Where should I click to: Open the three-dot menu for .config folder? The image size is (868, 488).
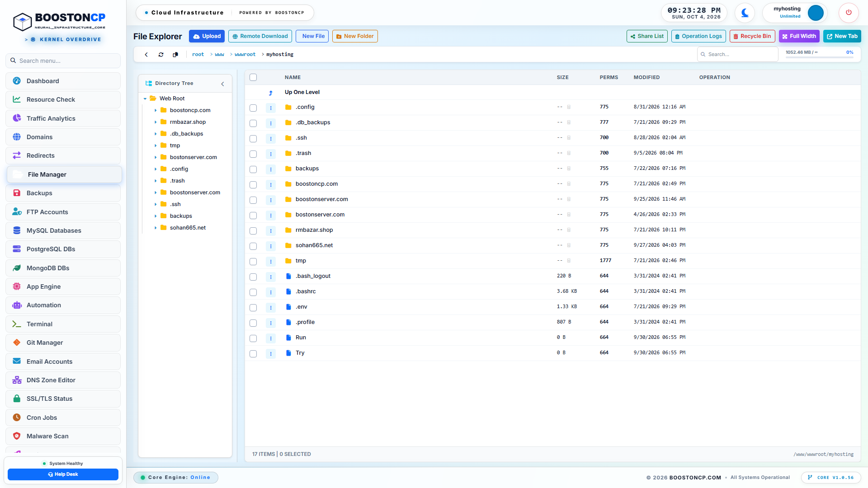coord(271,108)
